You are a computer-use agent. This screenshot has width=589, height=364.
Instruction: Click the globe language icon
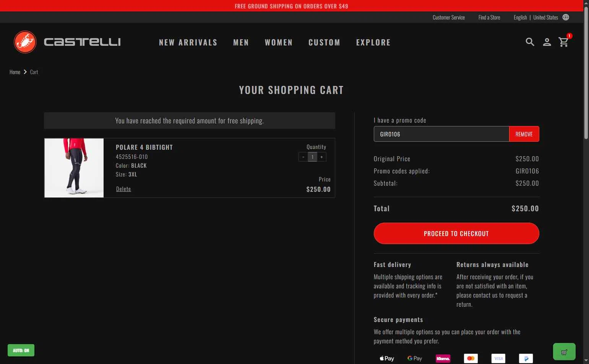[566, 17]
